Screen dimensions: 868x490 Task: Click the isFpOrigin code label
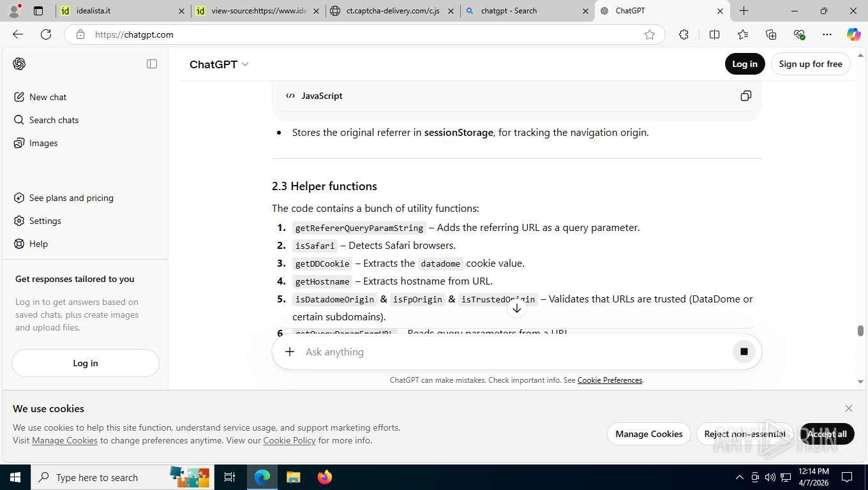(x=417, y=299)
